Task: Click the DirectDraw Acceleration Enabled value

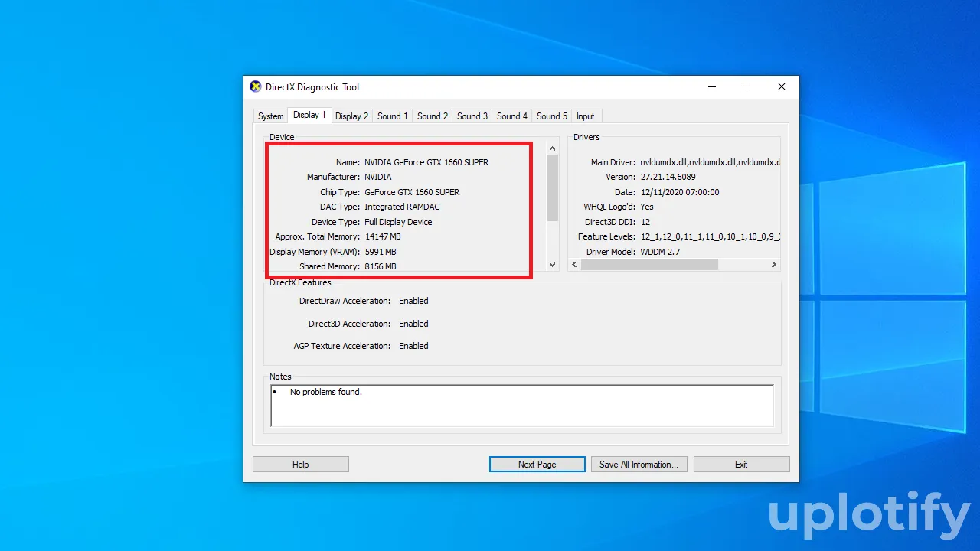Action: (x=413, y=301)
